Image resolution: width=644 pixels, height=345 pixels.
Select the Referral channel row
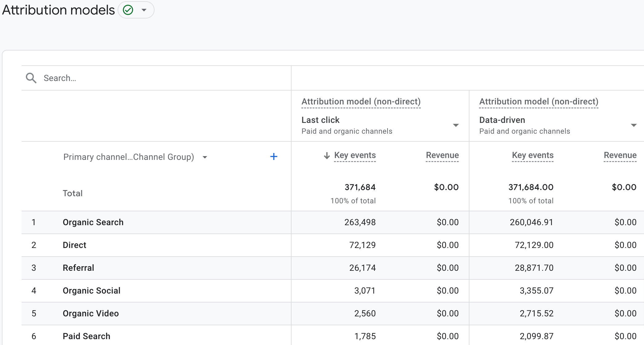point(333,268)
